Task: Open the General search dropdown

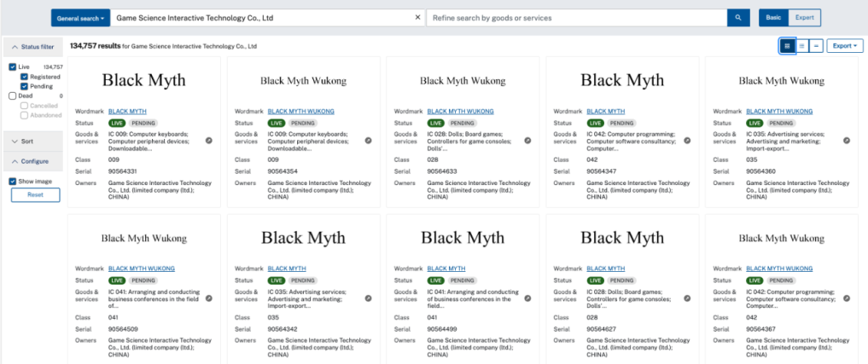Action: click(x=81, y=18)
